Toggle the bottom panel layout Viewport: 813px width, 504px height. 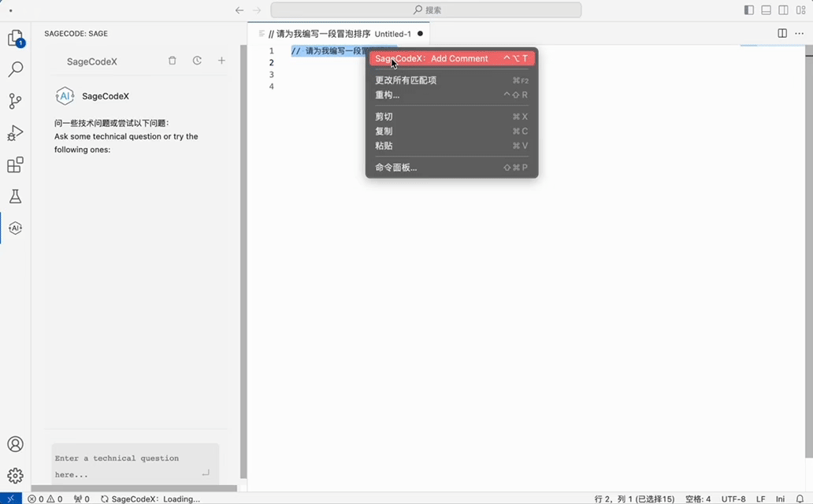pyautogui.click(x=767, y=10)
